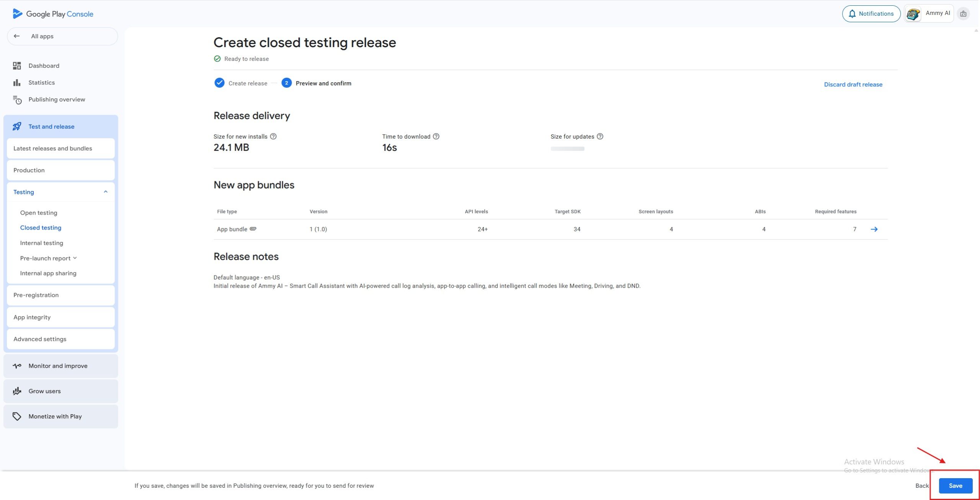This screenshot has width=980, height=500.
Task: Click the help icon beside Size for new installs
Action: click(x=273, y=136)
